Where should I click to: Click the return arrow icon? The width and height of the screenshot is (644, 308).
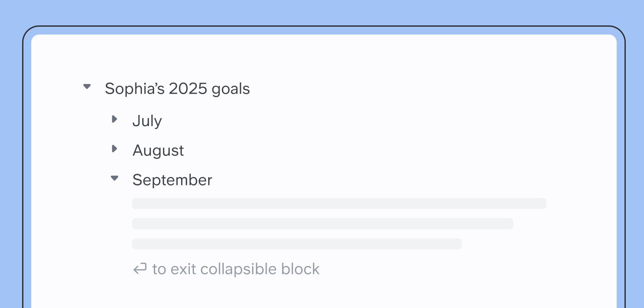[x=140, y=269]
